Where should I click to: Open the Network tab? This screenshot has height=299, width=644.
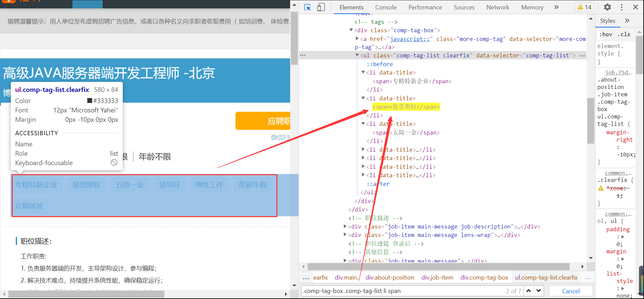pos(498,7)
